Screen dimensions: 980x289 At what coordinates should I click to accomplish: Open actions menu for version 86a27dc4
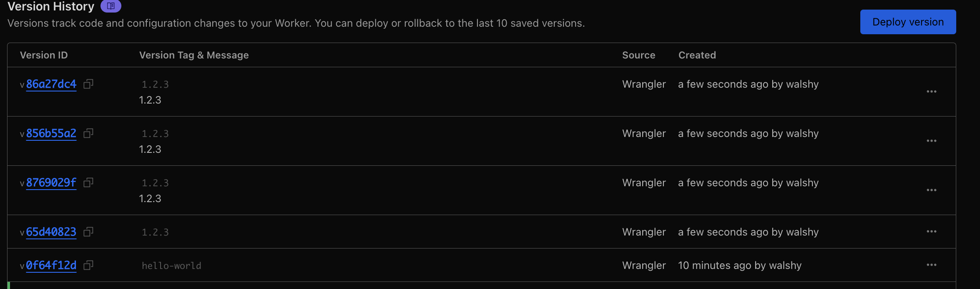coord(931,92)
